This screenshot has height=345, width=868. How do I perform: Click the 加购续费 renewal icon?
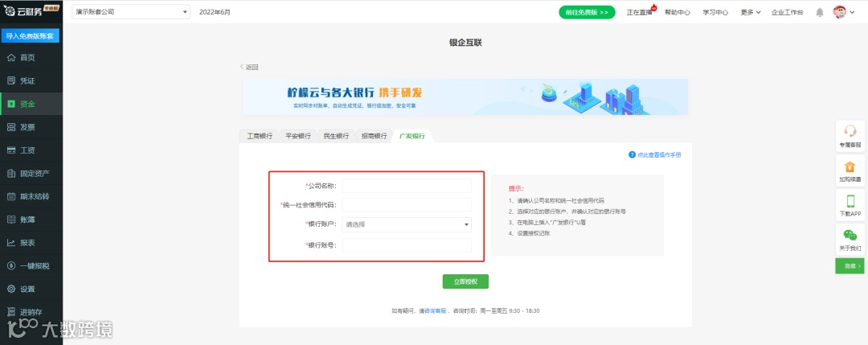pyautogui.click(x=850, y=166)
